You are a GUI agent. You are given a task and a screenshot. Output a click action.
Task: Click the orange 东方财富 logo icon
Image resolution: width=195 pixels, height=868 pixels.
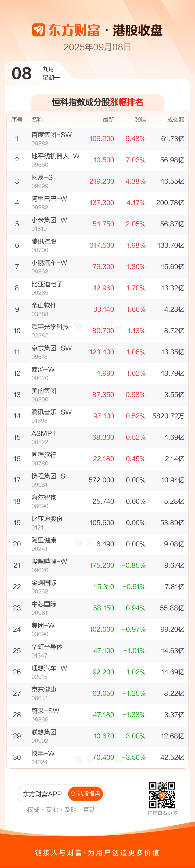38,30
